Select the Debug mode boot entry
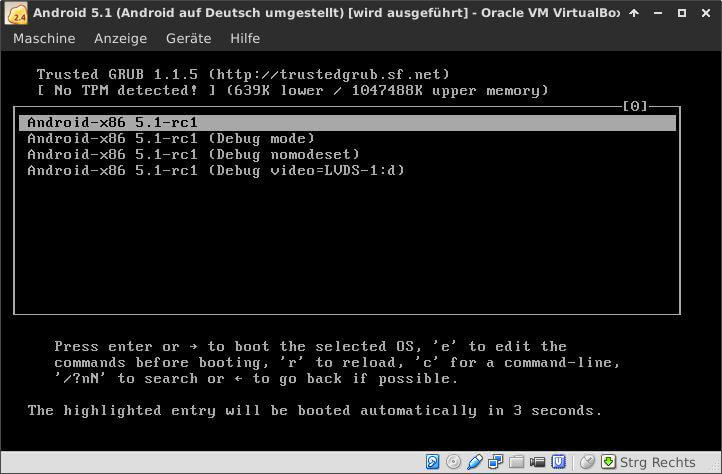This screenshot has height=474, width=722. [170, 139]
